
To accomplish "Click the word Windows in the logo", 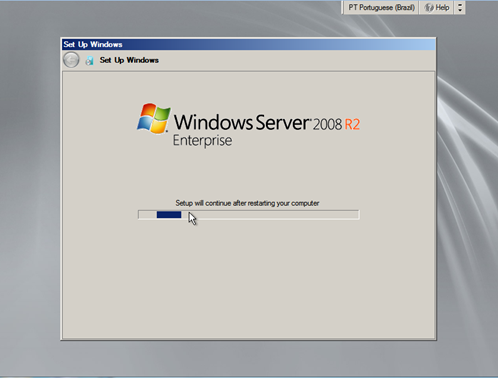I will (213, 122).
